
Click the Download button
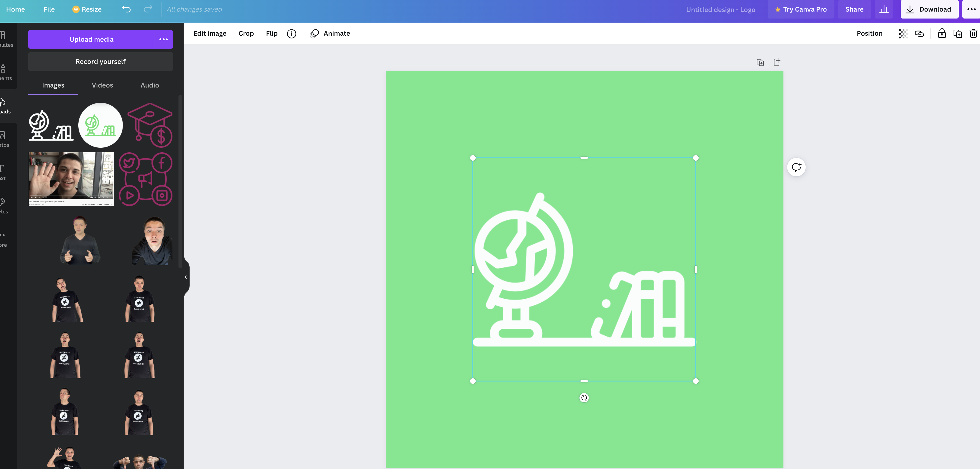(x=929, y=9)
